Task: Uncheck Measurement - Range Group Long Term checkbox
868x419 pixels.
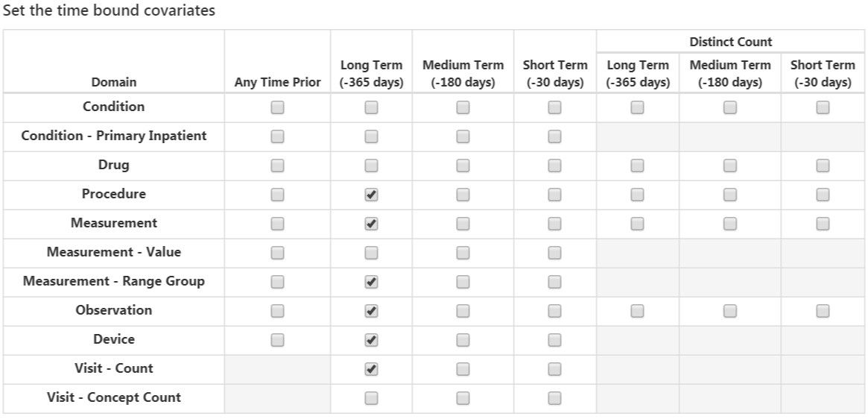Action: click(372, 282)
